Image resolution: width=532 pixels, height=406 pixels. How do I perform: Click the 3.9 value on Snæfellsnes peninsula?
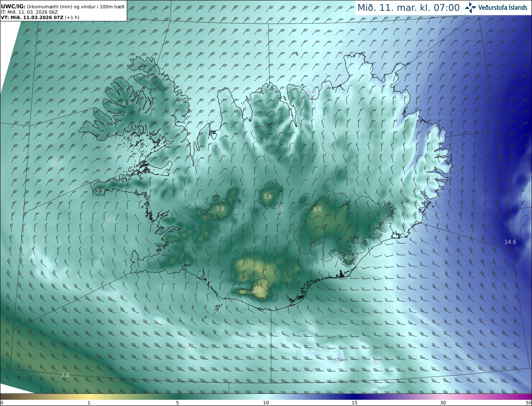[x=100, y=191]
